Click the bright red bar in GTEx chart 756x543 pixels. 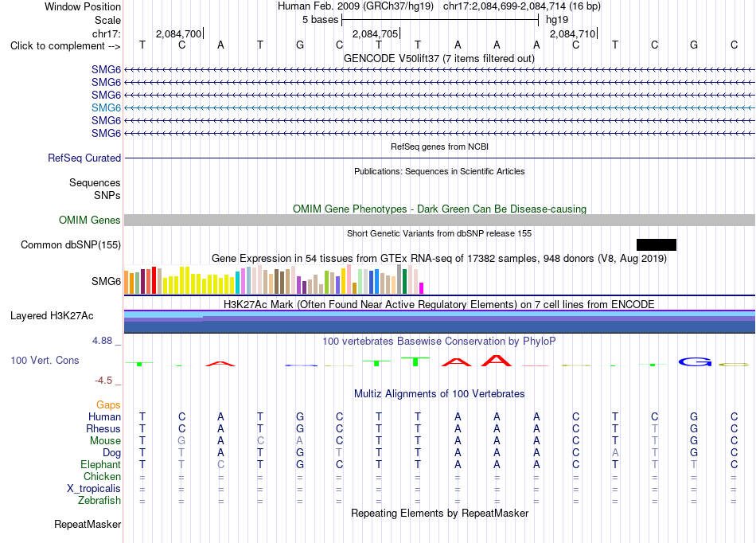(154, 280)
